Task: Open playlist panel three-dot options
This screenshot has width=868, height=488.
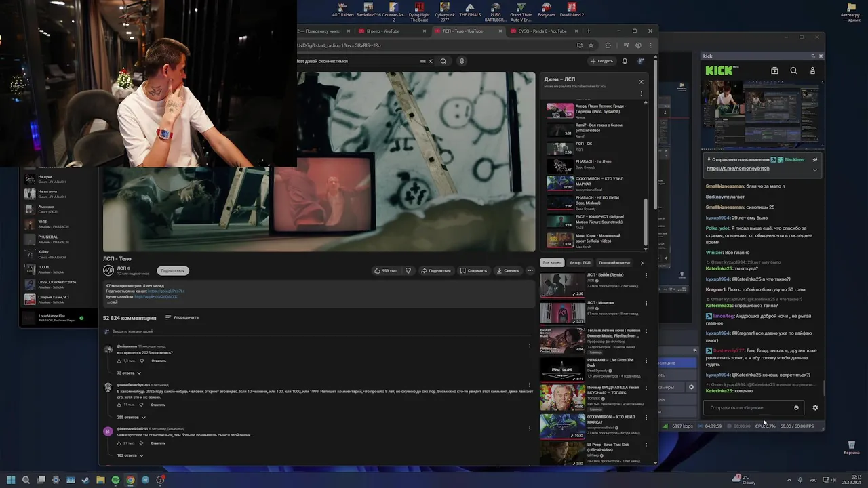Action: pos(641,94)
